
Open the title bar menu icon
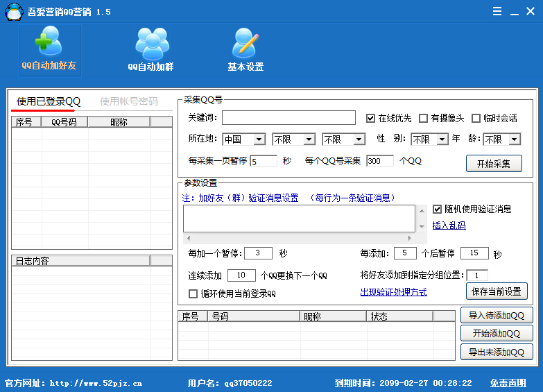(497, 12)
